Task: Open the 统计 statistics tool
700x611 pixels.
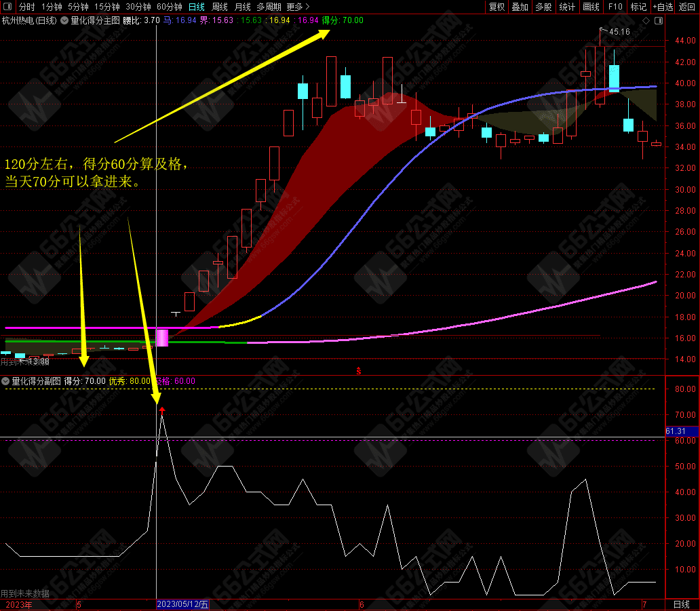Action: pos(567,7)
